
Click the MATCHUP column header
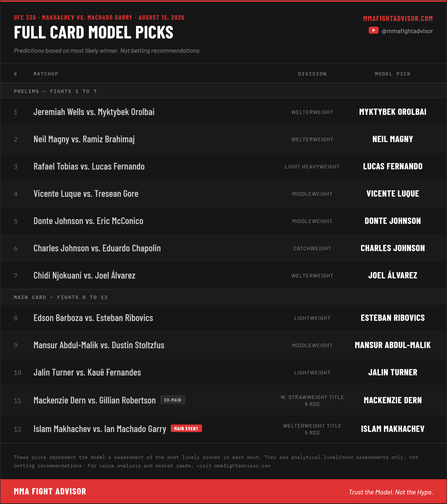point(46,74)
